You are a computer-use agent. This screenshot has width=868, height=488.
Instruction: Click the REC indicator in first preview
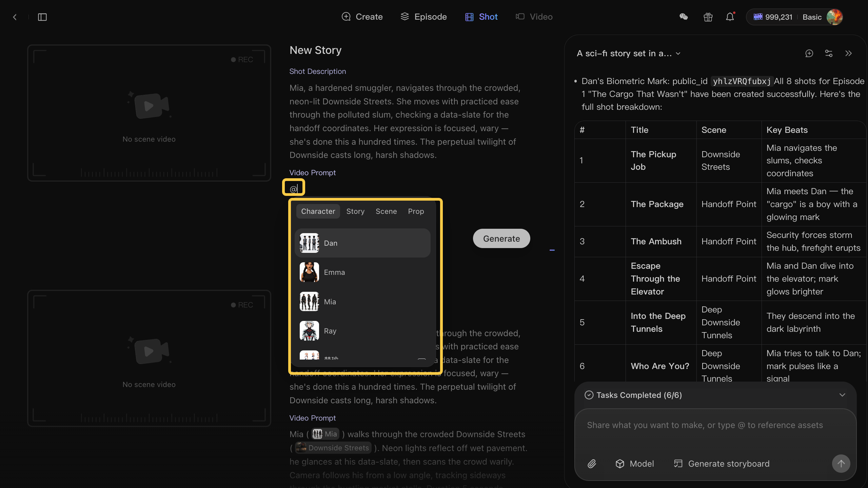(242, 60)
